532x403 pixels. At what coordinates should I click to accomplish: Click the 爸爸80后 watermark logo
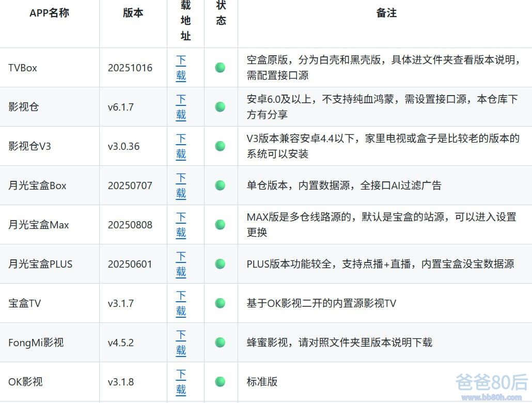[x=491, y=386]
